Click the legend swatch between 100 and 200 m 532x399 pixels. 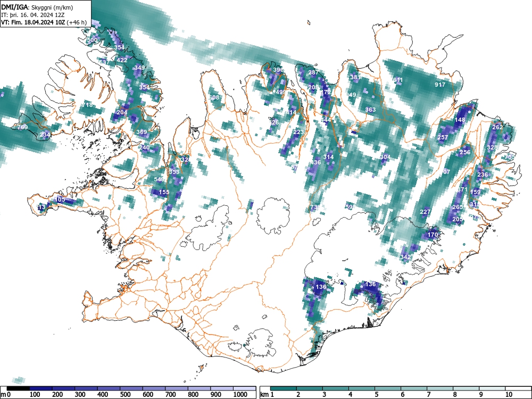point(41,388)
